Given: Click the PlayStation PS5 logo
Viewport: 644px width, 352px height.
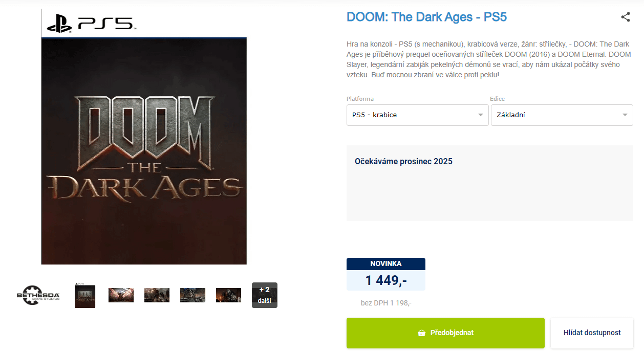Looking at the screenshot, I should (x=91, y=24).
